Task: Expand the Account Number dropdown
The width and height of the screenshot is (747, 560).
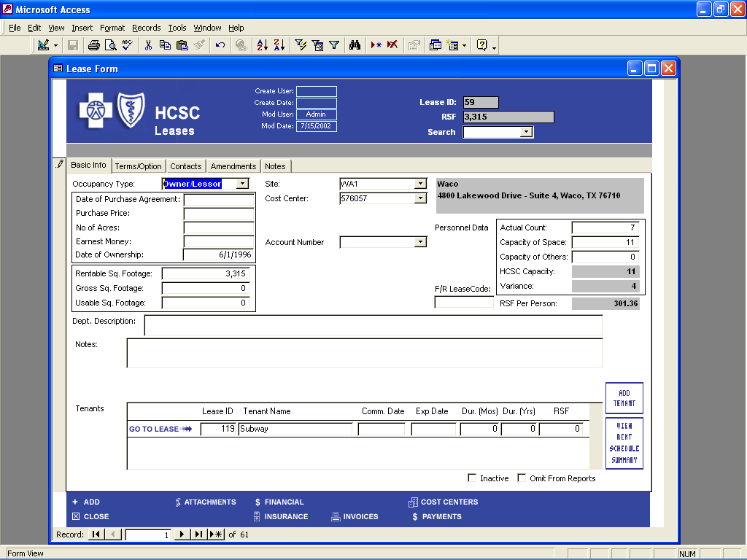Action: 420,242
